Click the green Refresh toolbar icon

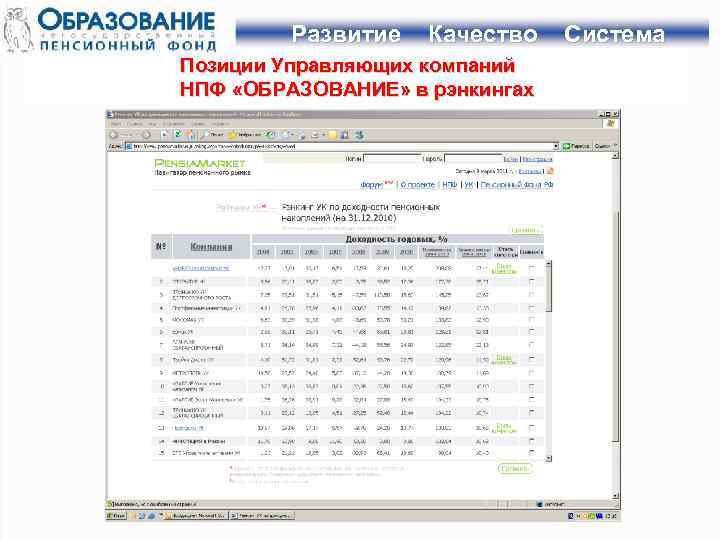pos(178,135)
